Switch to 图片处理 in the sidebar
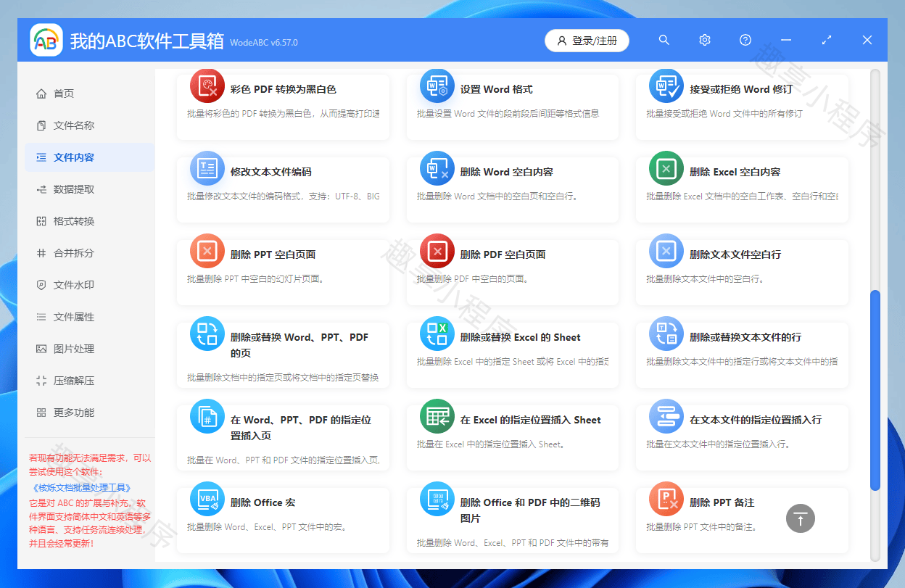This screenshot has width=905, height=588. (x=90, y=349)
